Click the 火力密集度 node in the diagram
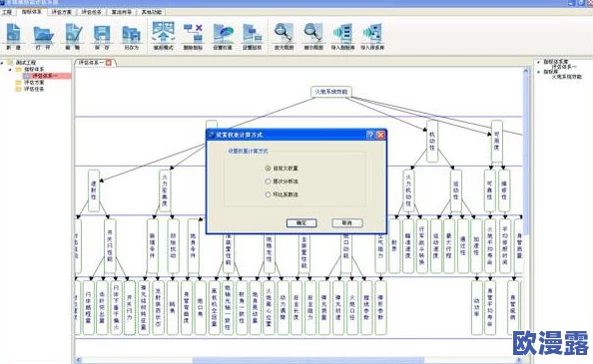Screen dimensions: 593x364 click(x=165, y=190)
